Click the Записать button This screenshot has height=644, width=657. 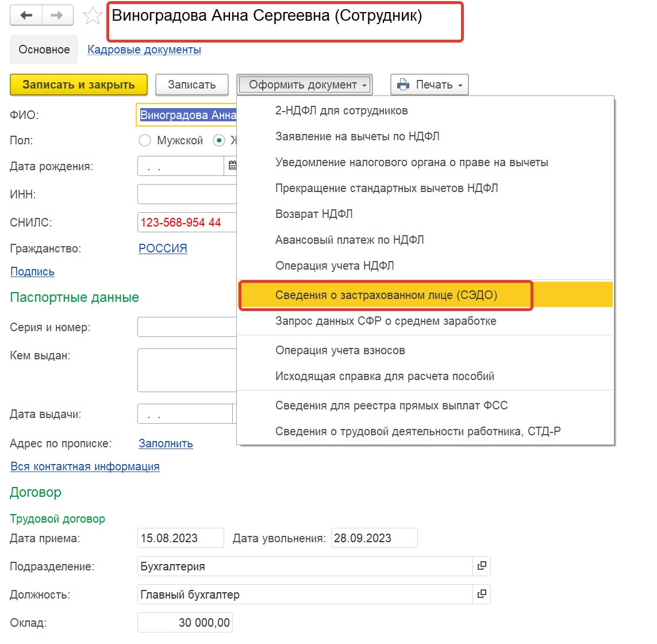(192, 85)
